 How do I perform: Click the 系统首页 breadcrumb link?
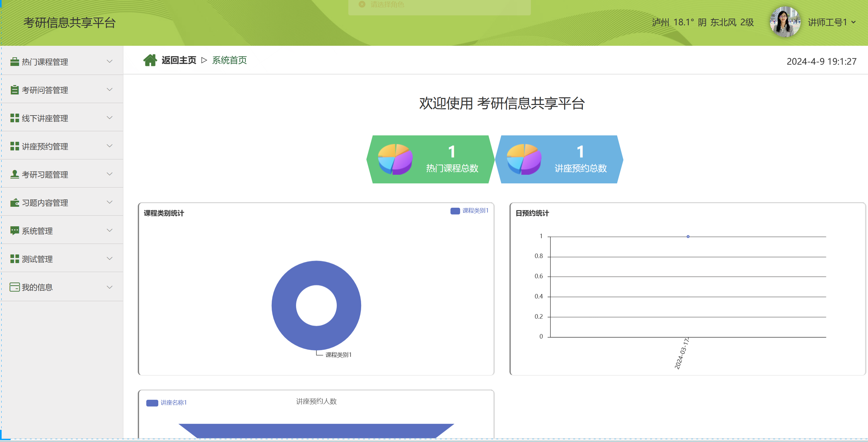click(229, 60)
